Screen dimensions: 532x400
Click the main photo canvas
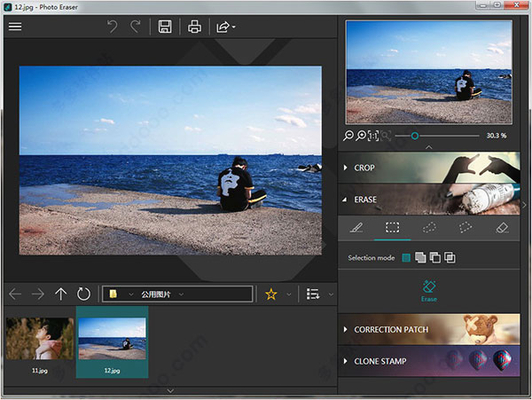coord(170,161)
